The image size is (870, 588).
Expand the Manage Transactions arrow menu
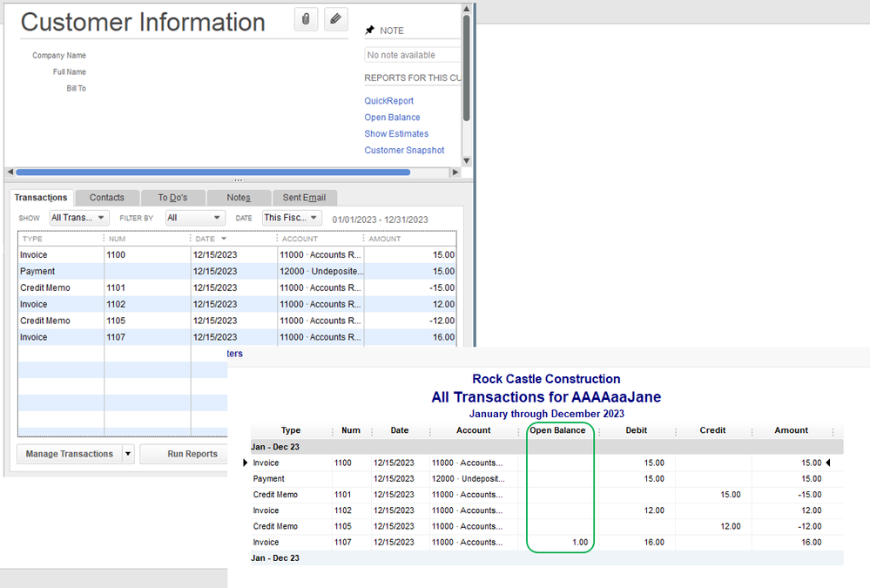click(128, 454)
